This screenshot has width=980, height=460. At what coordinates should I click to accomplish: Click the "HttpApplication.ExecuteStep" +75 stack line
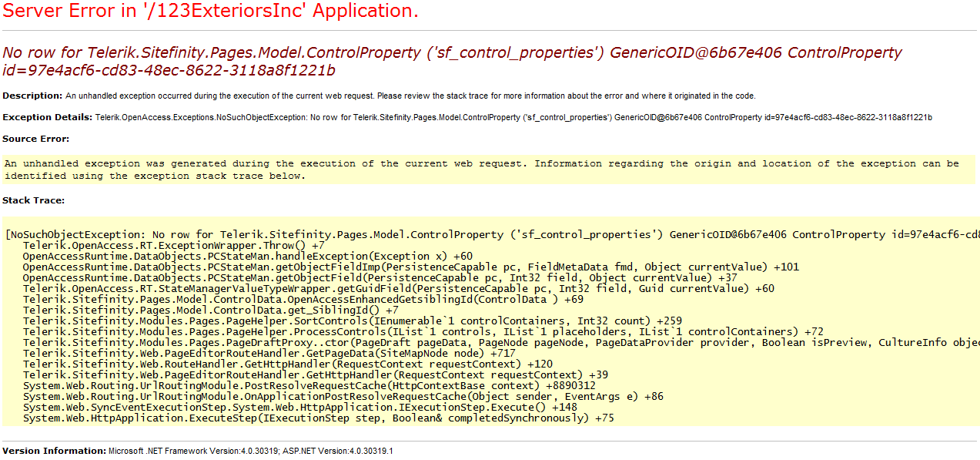point(319,418)
